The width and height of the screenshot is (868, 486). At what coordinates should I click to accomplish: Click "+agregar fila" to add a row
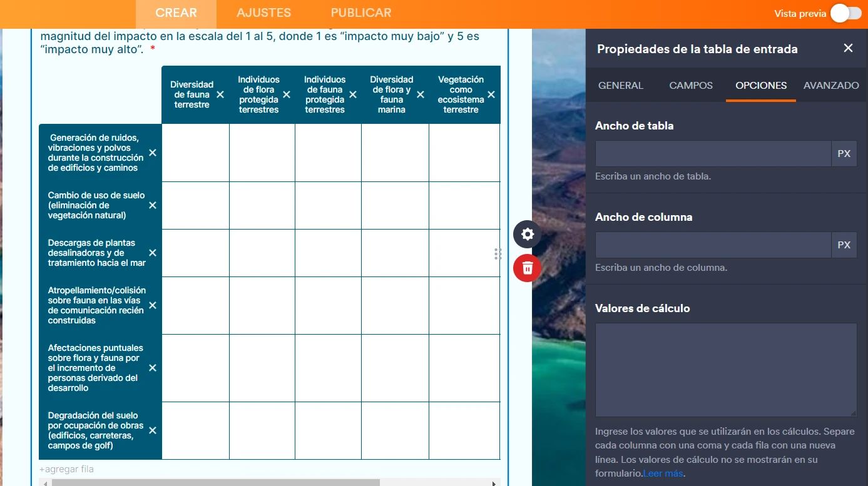click(66, 468)
